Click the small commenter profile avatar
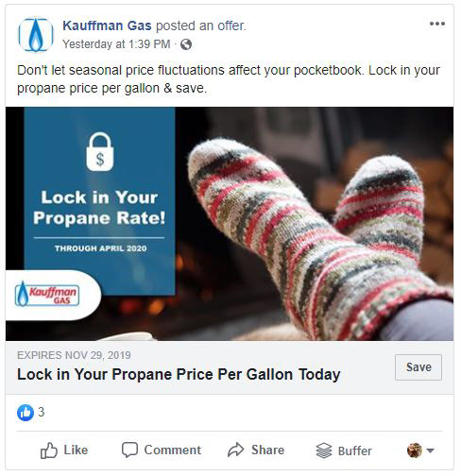The image size is (461, 476). [415, 450]
